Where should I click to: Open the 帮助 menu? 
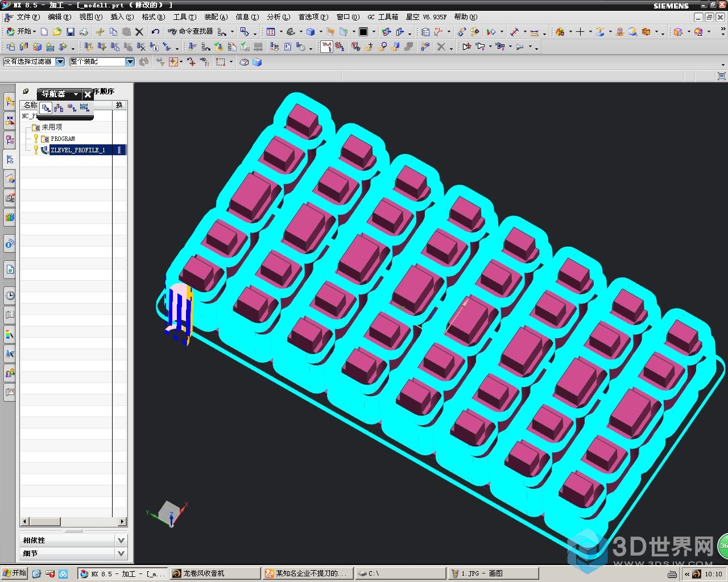(x=466, y=17)
